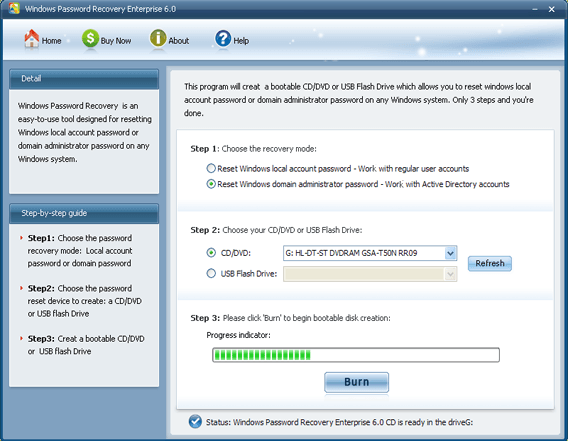This screenshot has height=441, width=568.
Task: Click the 'Step 2: Choose your CD/DVD' heading
Action: point(276,230)
